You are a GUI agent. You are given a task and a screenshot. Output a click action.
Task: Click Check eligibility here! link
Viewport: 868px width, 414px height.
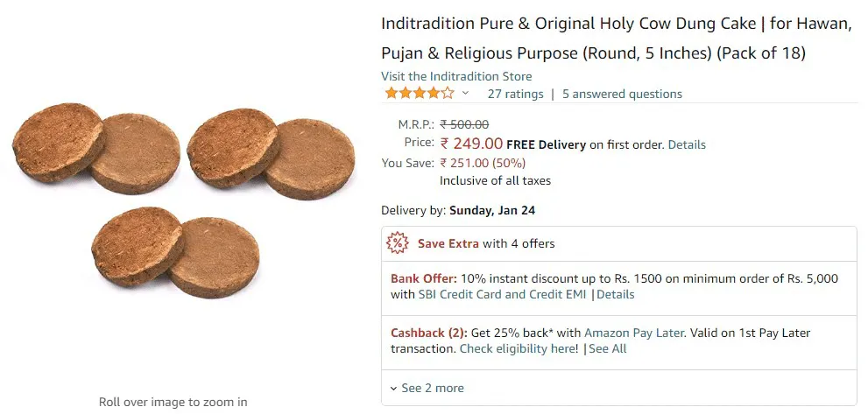point(519,348)
